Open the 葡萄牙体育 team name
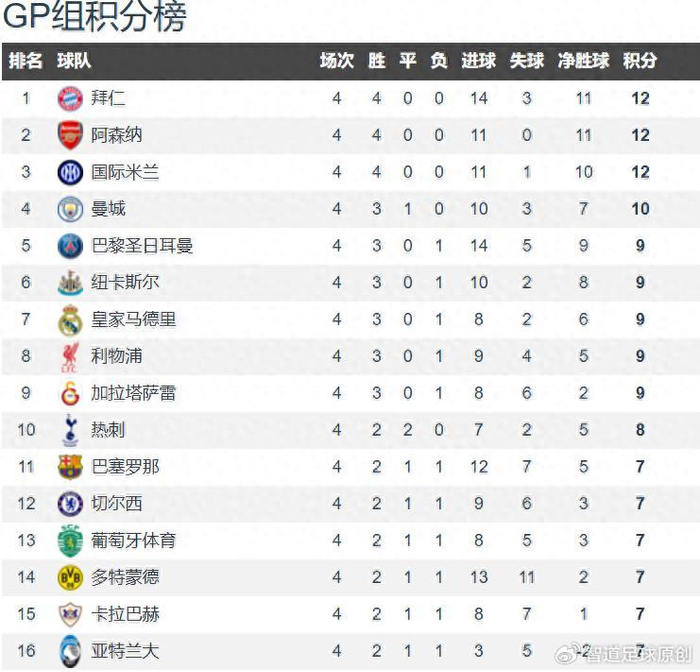The width and height of the screenshot is (700, 672). (x=133, y=541)
